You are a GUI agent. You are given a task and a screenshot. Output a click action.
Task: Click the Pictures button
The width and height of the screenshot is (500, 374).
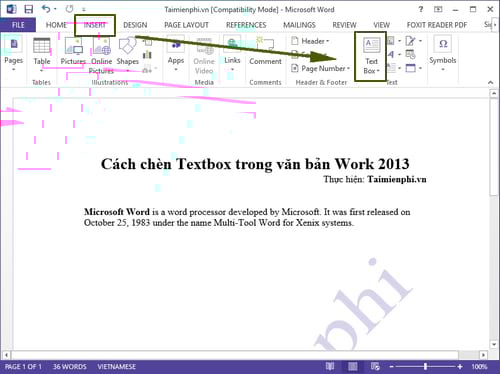tap(73, 52)
